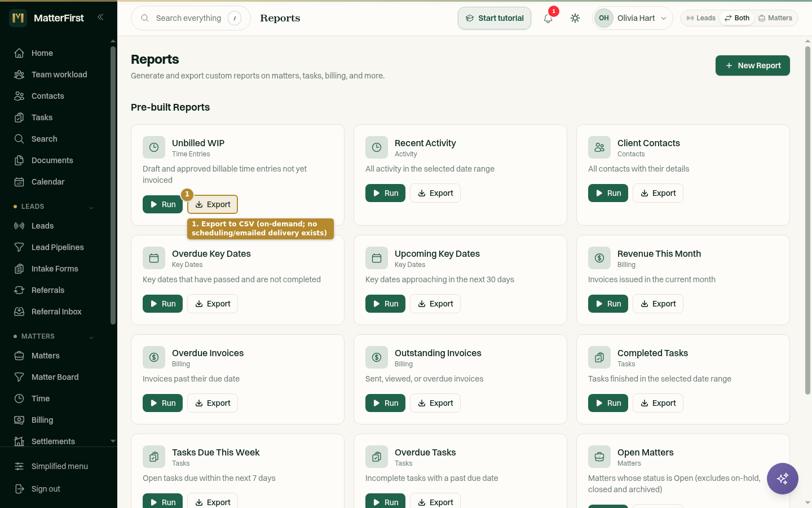Open Settlements in sidebar

[x=54, y=440]
